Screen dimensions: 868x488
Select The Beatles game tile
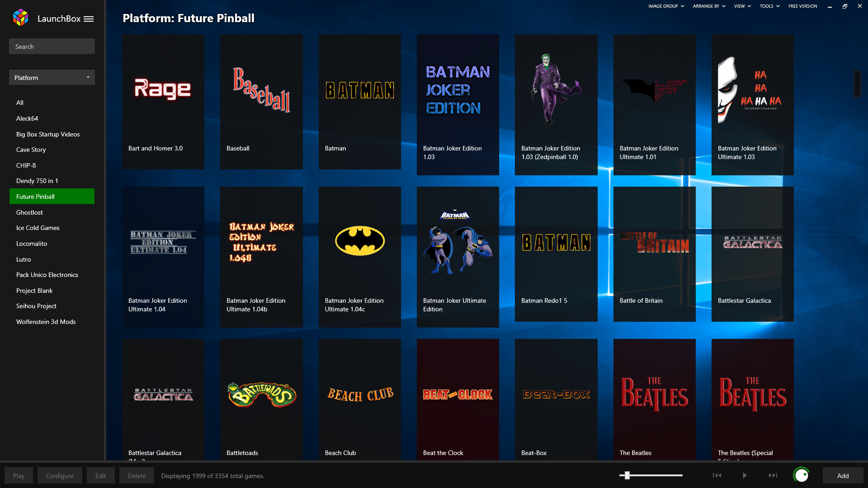point(654,400)
